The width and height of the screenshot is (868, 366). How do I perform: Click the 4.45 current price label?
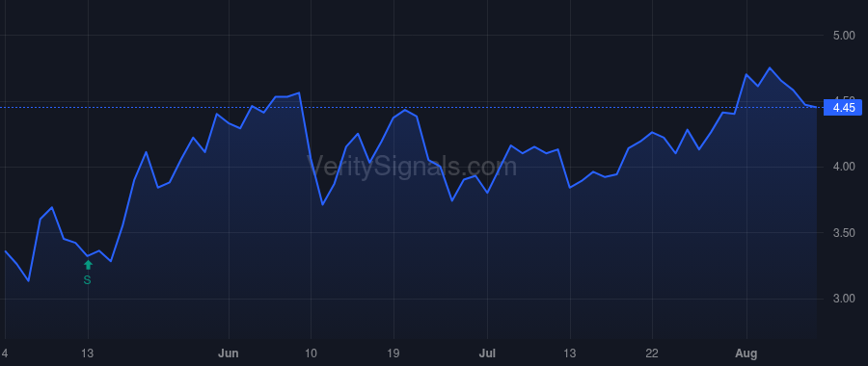843,107
